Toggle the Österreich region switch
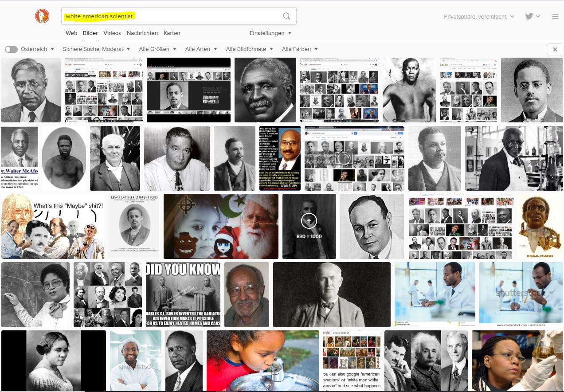Viewport: 564px width, 392px height. pyautogui.click(x=11, y=49)
